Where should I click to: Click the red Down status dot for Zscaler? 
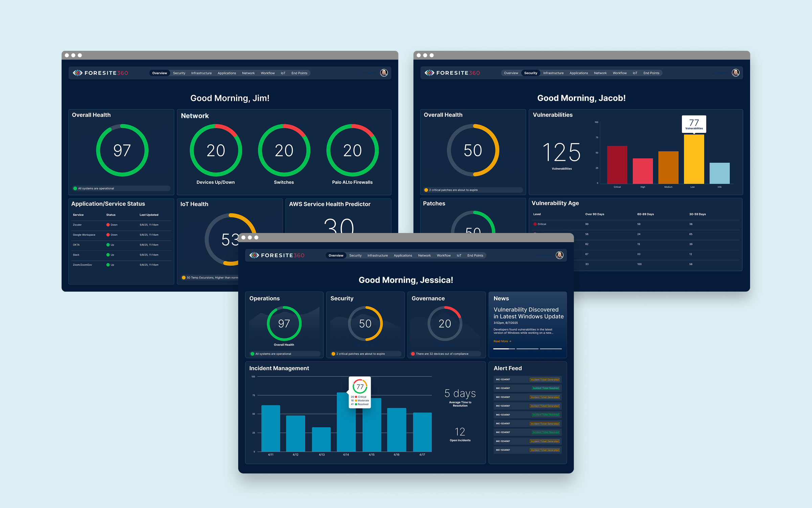(108, 225)
